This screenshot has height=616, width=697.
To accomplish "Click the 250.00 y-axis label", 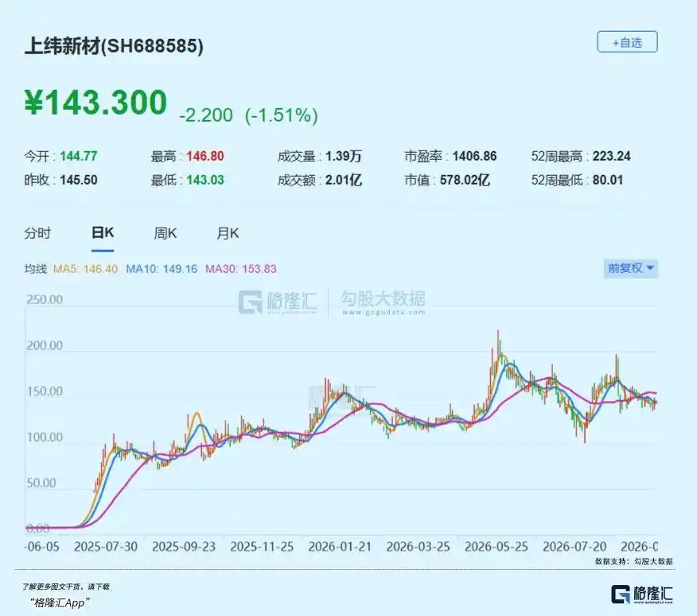I will point(45,300).
